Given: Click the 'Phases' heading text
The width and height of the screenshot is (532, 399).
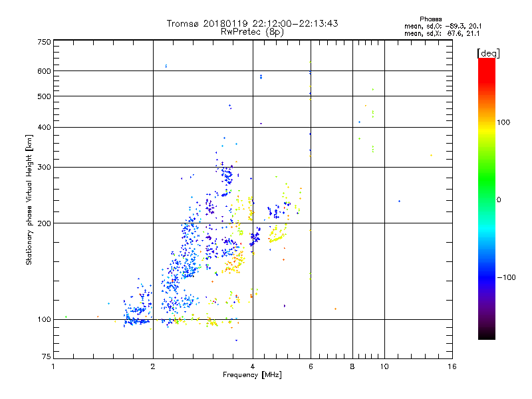Looking at the screenshot, I should tap(430, 19).
